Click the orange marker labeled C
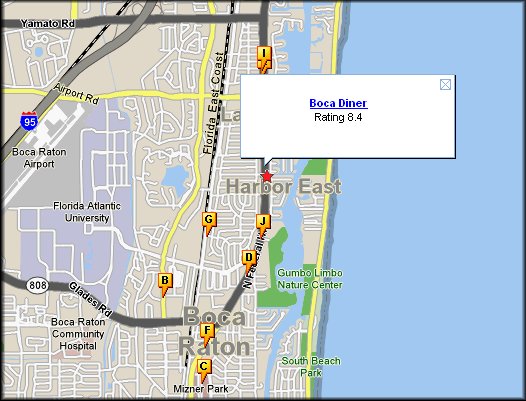This screenshot has height=401, width=526. 204,370
